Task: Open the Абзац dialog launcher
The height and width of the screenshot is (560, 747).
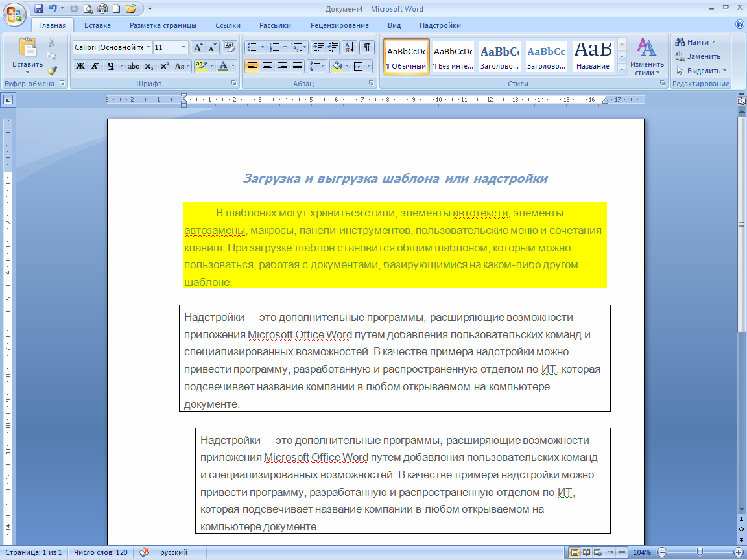Action: click(372, 84)
